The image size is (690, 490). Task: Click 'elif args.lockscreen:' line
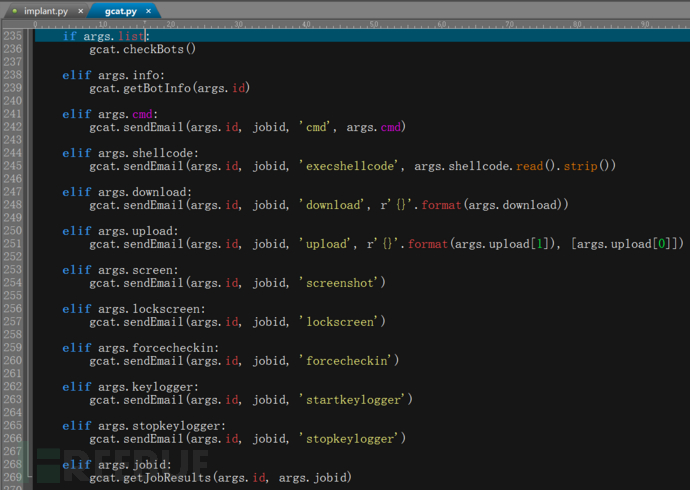click(134, 309)
